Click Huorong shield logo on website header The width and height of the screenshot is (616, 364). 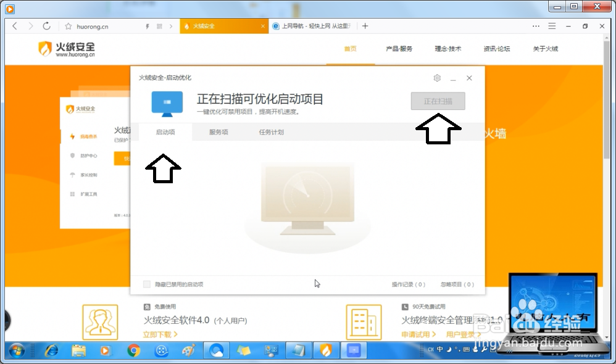pos(45,49)
